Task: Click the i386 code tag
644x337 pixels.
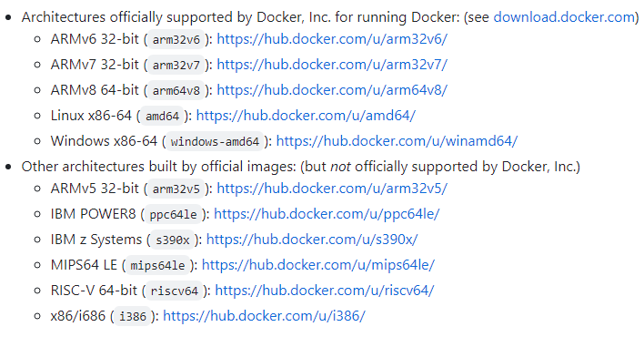Action: [133, 316]
